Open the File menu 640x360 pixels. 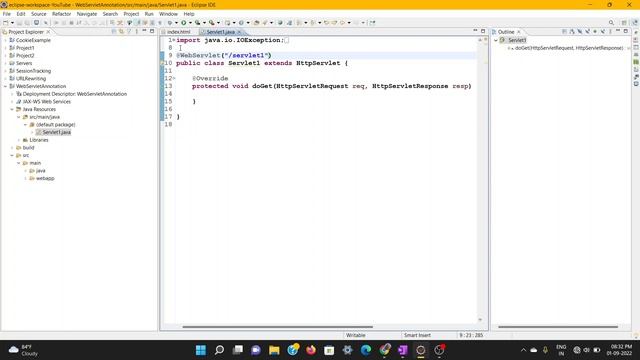pos(7,14)
